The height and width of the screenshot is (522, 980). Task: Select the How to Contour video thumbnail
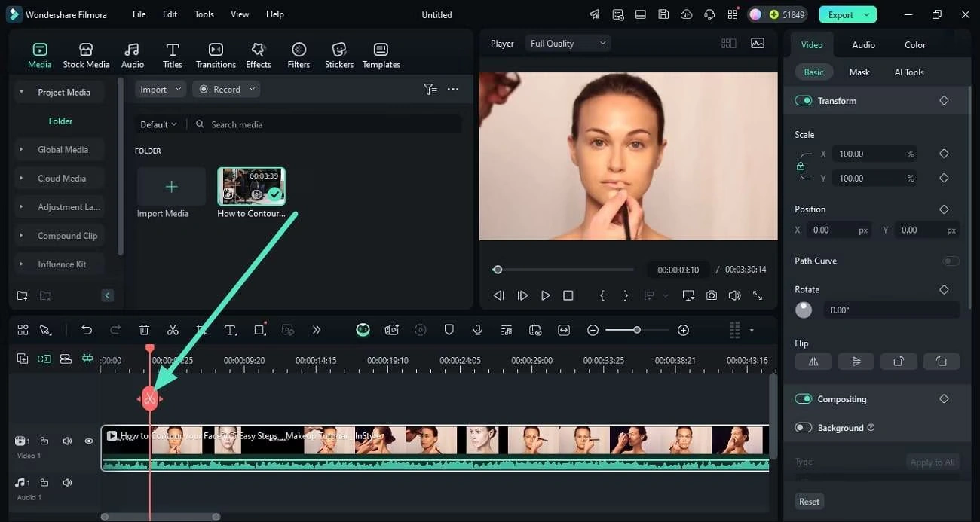tap(251, 187)
